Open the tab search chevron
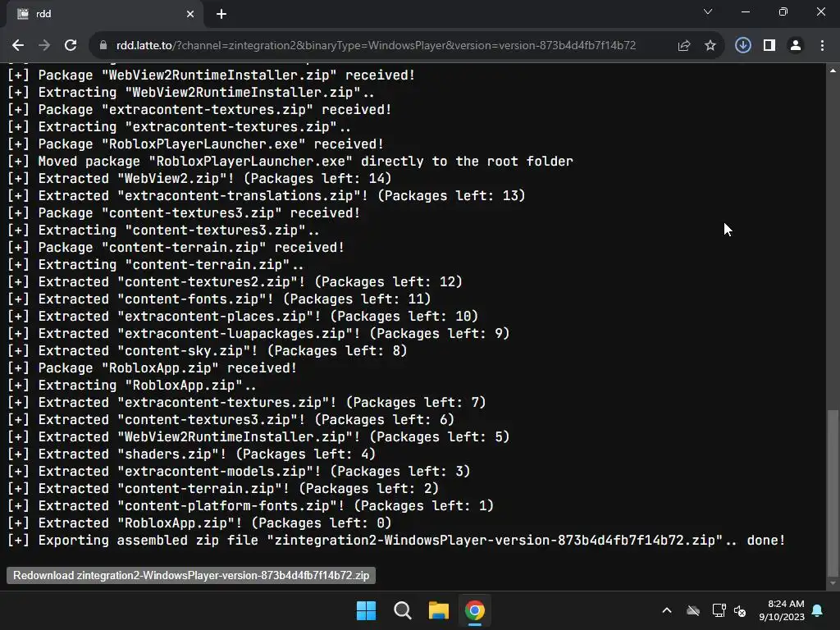This screenshot has width=840, height=630. (708, 11)
